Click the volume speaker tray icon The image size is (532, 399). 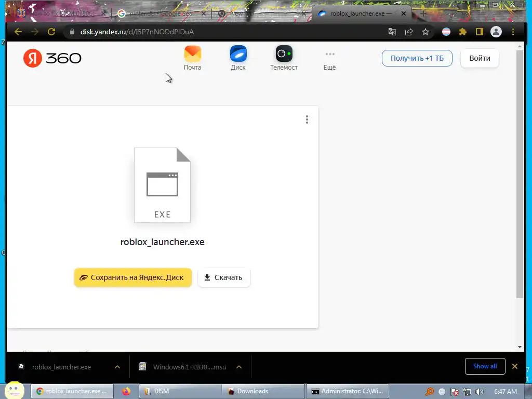pos(480,392)
